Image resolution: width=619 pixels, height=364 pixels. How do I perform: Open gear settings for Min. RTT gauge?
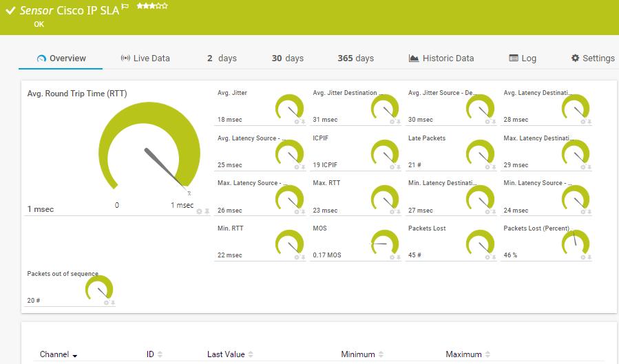297,257
